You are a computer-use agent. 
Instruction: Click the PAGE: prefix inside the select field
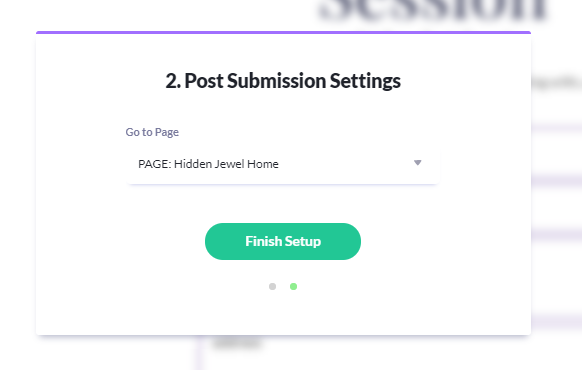click(x=155, y=164)
